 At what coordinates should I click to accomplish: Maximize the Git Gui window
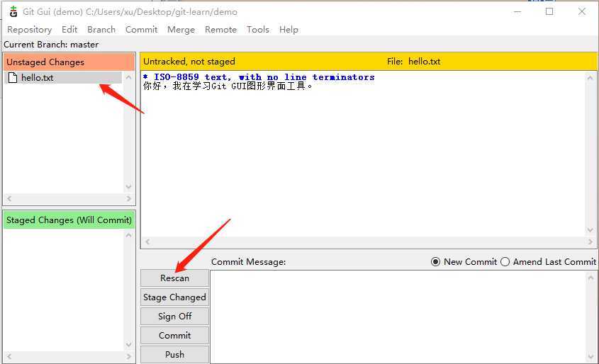(549, 11)
